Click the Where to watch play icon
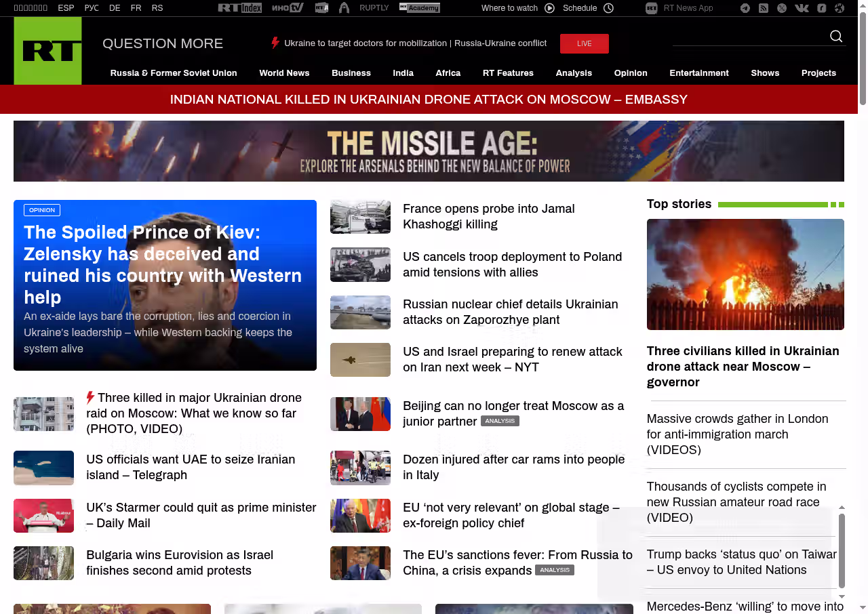The width and height of the screenshot is (868, 614). coord(549,8)
